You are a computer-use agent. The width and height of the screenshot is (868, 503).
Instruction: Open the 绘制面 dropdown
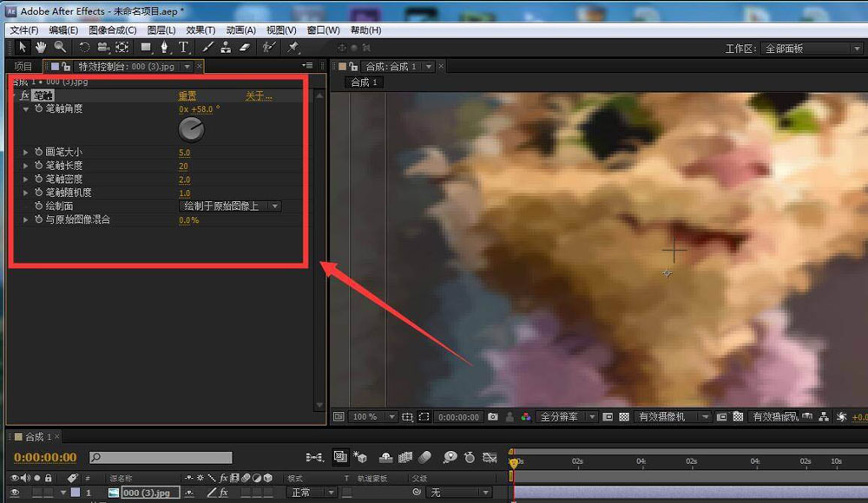(230, 206)
